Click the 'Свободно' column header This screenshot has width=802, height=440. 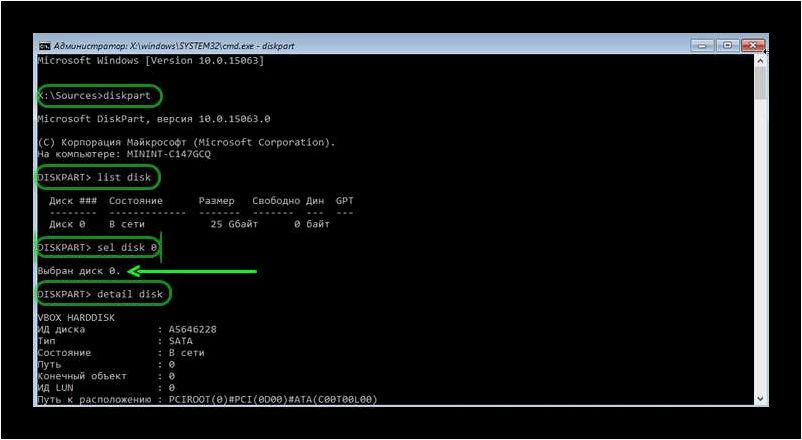[276, 201]
